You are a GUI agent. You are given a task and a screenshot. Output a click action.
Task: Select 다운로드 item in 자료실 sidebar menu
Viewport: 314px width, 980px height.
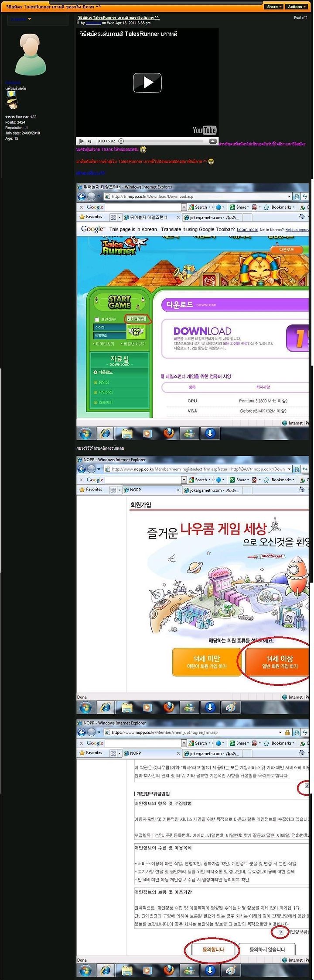(x=105, y=372)
